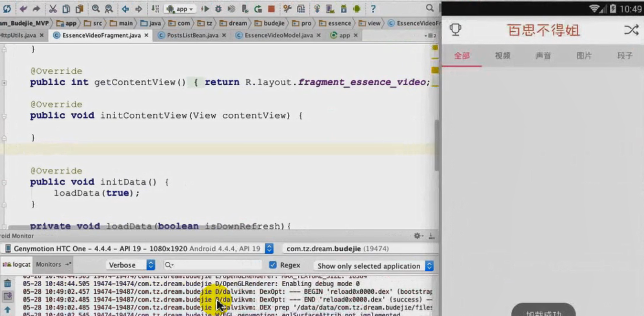Open the Show only selected application dropdown
The width and height of the screenshot is (644, 316).
coord(373,266)
